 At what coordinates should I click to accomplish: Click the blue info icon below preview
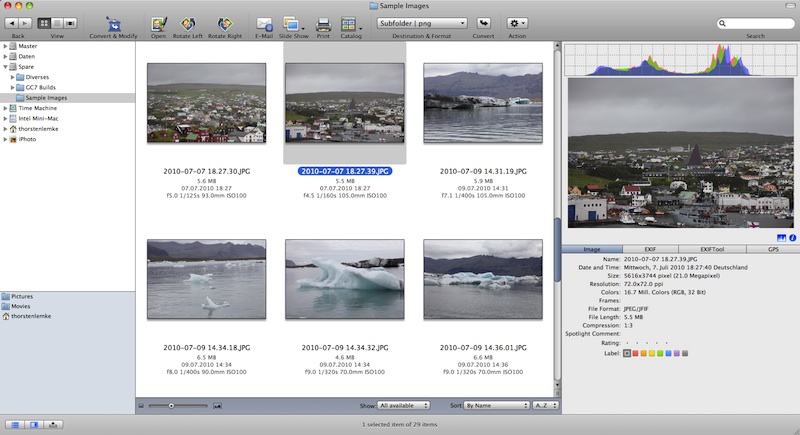pos(792,237)
